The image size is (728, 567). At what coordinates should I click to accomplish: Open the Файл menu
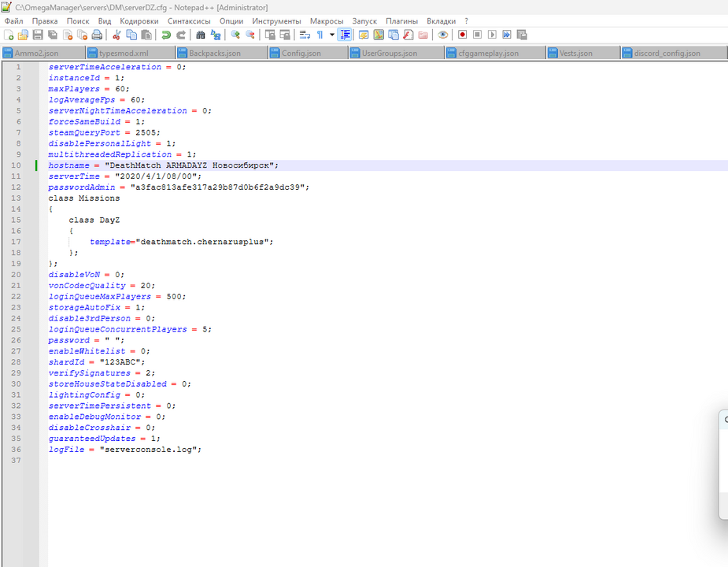(14, 21)
